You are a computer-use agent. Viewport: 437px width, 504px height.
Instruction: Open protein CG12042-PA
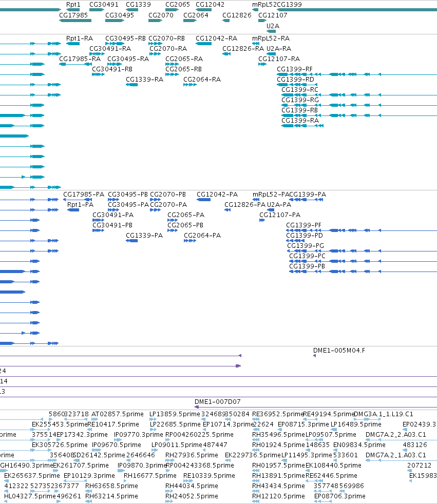(203, 200)
